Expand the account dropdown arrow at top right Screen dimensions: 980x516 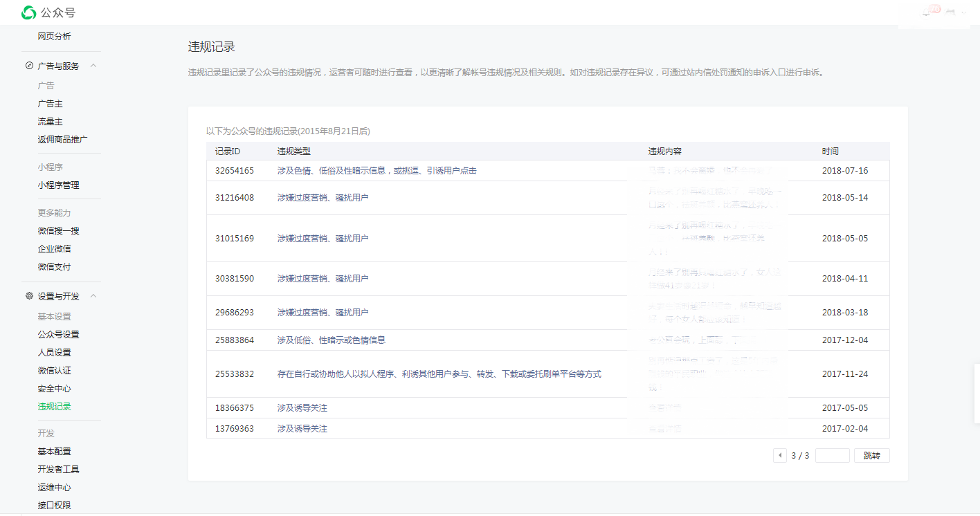click(x=963, y=12)
